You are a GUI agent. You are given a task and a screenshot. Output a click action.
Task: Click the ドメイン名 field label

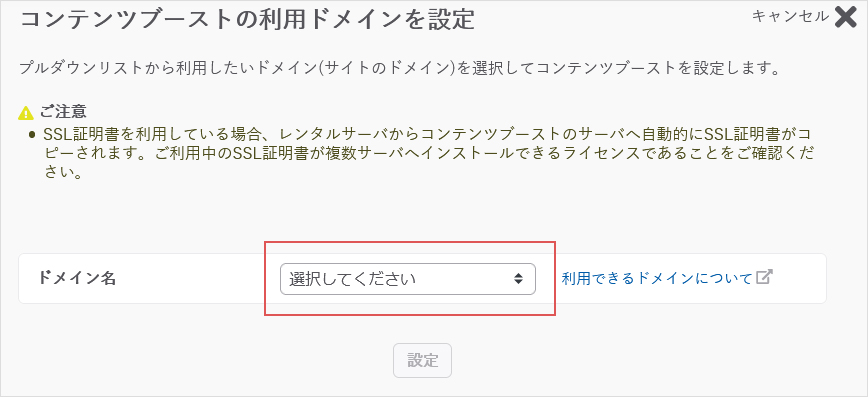point(77,278)
